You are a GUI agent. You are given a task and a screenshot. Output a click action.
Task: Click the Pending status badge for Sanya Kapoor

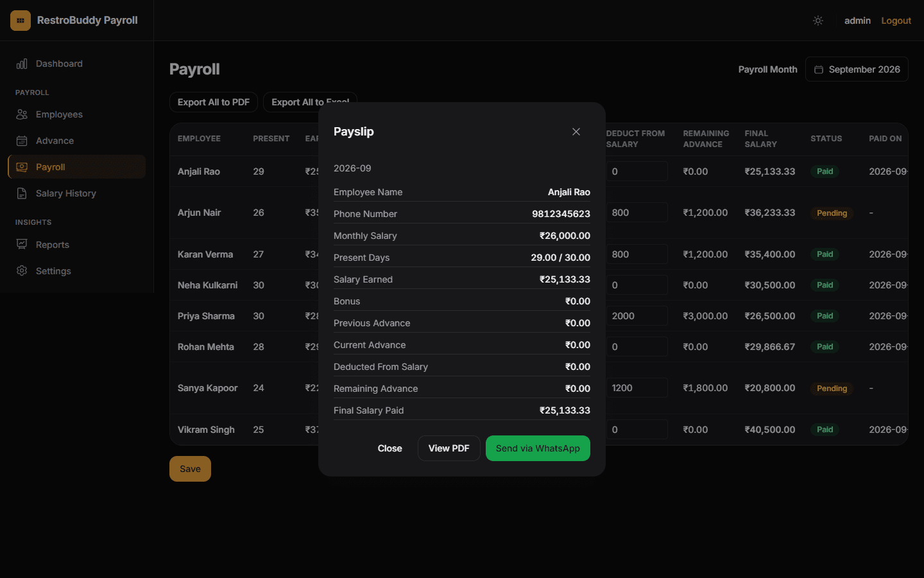click(832, 389)
